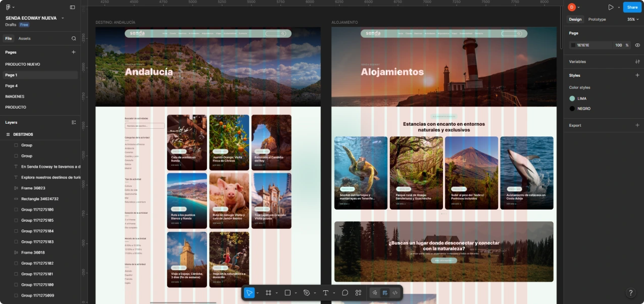This screenshot has height=304, width=644.
Task: Switch to the Prototype tab
Action: [x=597, y=19]
